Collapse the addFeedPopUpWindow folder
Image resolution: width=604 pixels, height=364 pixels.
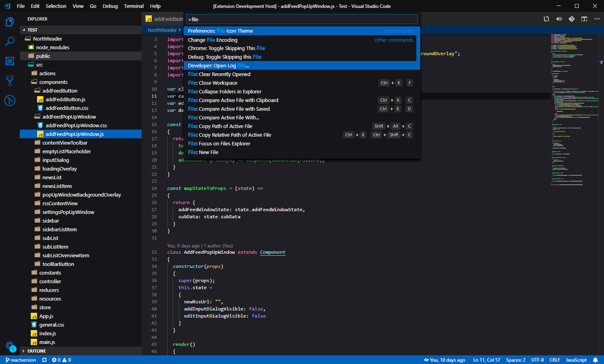80,117
